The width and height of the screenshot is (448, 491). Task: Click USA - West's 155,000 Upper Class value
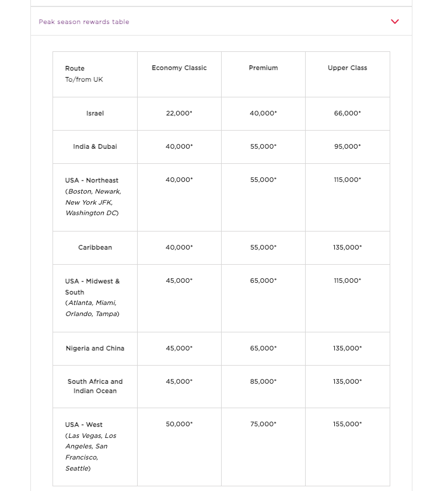347,424
